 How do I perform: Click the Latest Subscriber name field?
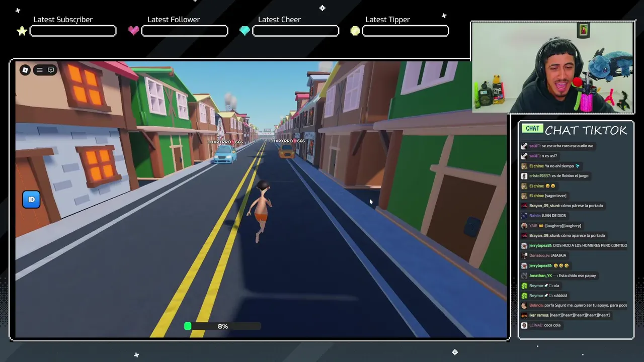click(x=73, y=31)
